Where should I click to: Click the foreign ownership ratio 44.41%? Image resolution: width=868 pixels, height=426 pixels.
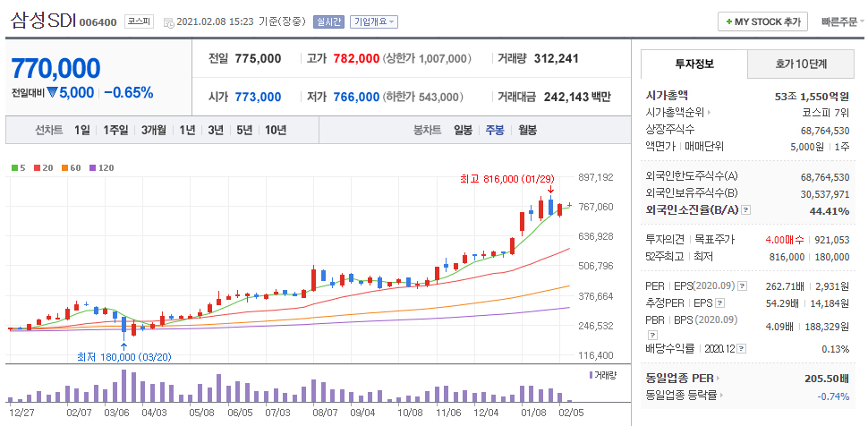(831, 210)
